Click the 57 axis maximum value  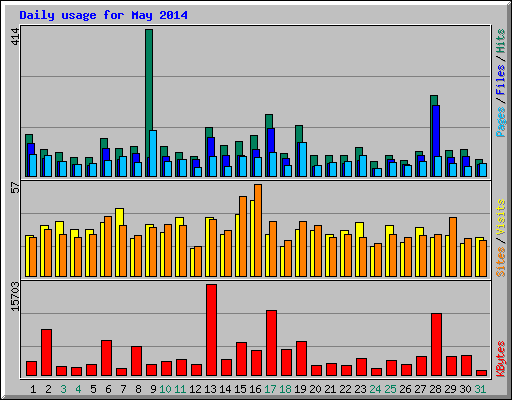point(15,187)
